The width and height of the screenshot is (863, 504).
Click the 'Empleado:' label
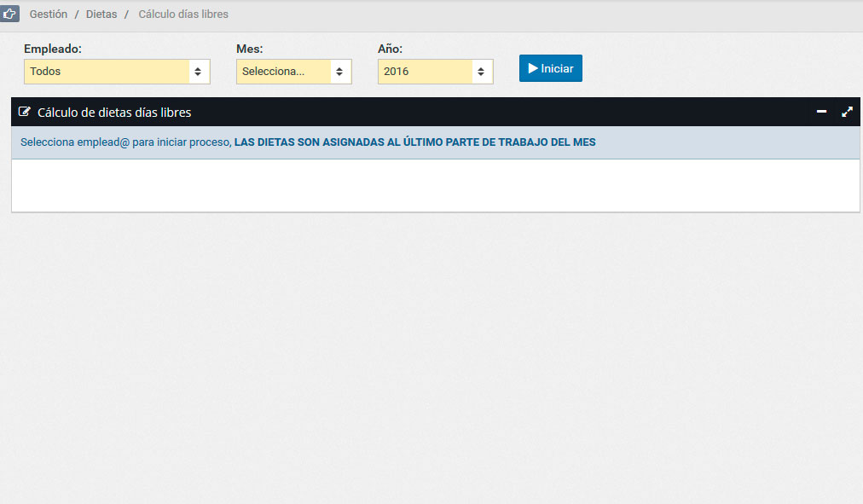point(53,49)
